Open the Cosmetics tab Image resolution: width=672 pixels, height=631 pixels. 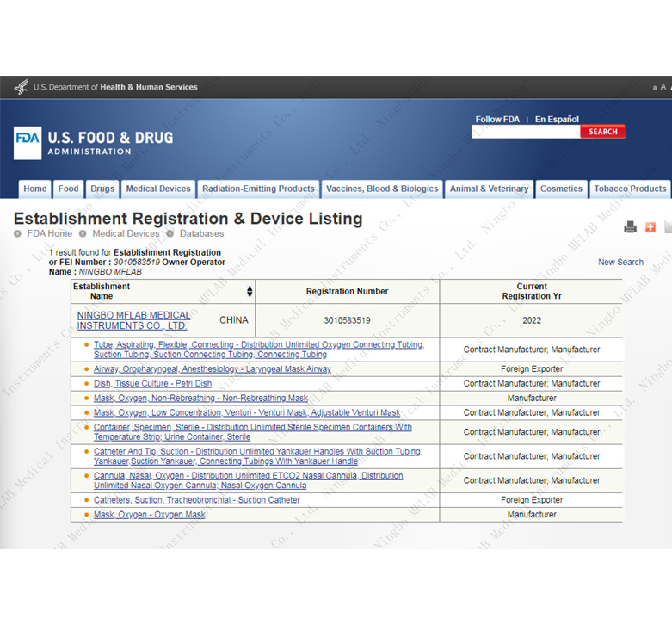pos(561,189)
